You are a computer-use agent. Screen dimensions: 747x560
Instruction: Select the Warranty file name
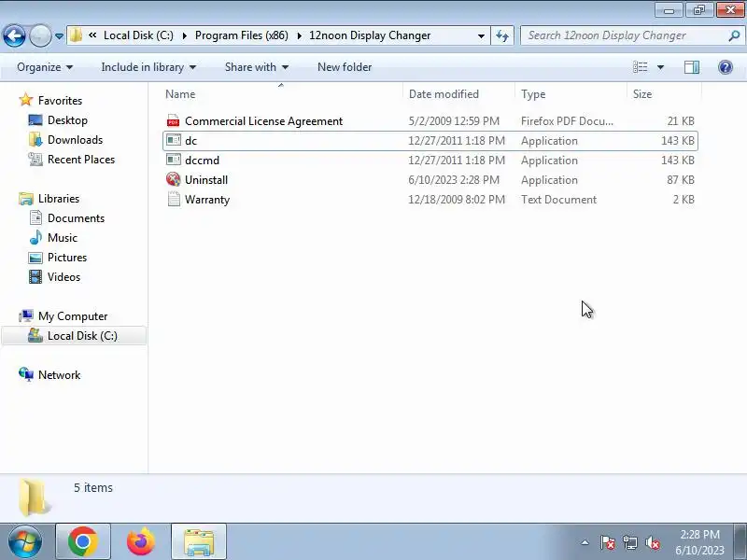tap(207, 200)
